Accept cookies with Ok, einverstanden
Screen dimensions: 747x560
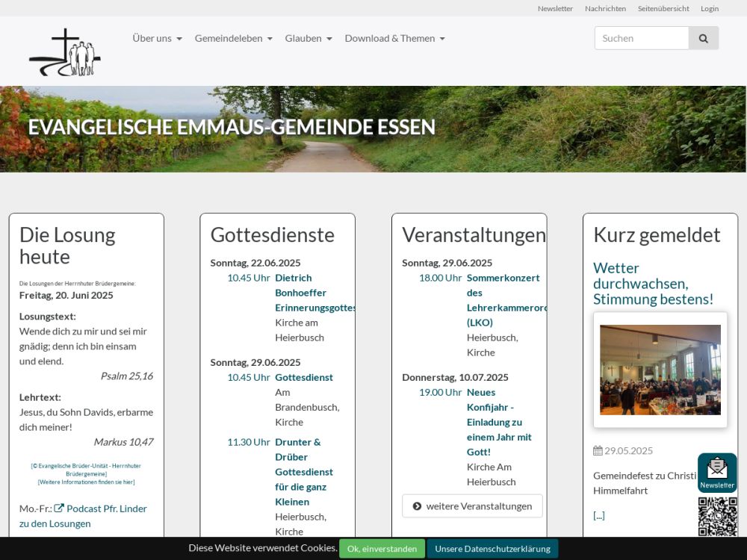[x=382, y=549]
